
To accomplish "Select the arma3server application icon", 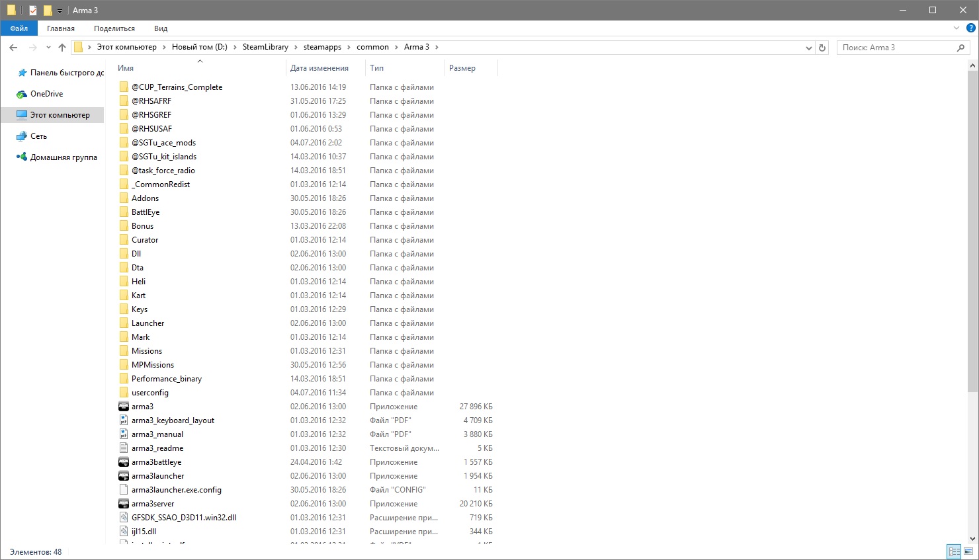I will [x=124, y=504].
